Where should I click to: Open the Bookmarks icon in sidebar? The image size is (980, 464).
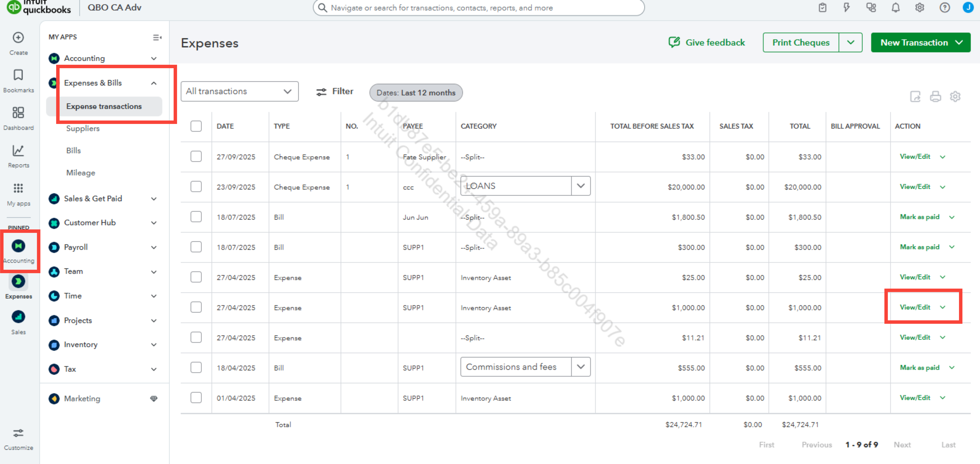pyautogui.click(x=18, y=75)
